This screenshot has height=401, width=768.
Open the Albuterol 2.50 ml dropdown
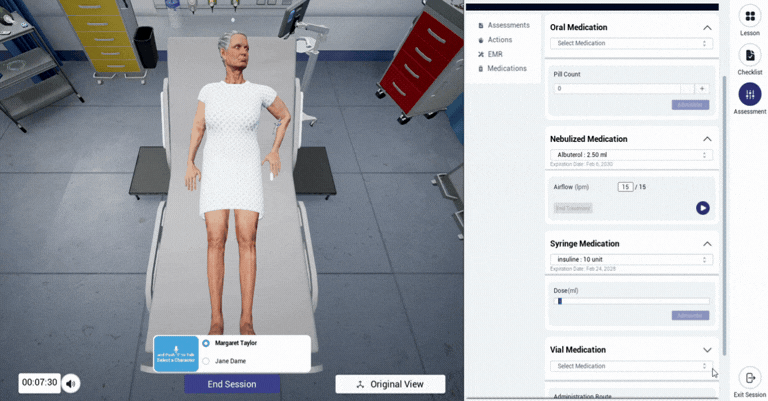pos(631,155)
